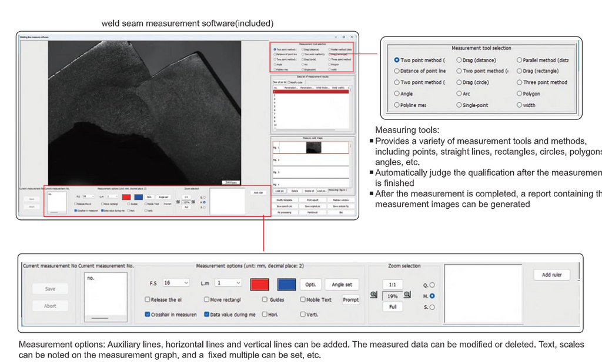
Task: Click Redraw window button in software window
Action: coord(341,200)
